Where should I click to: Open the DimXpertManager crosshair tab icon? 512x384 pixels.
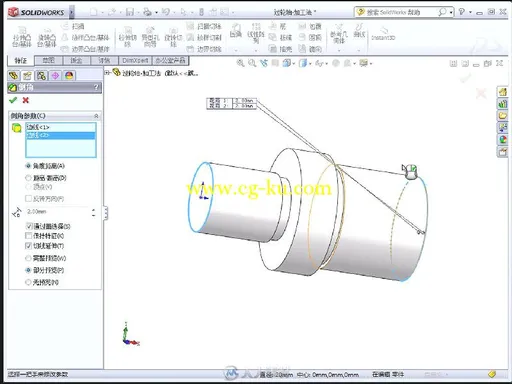[x=55, y=76]
